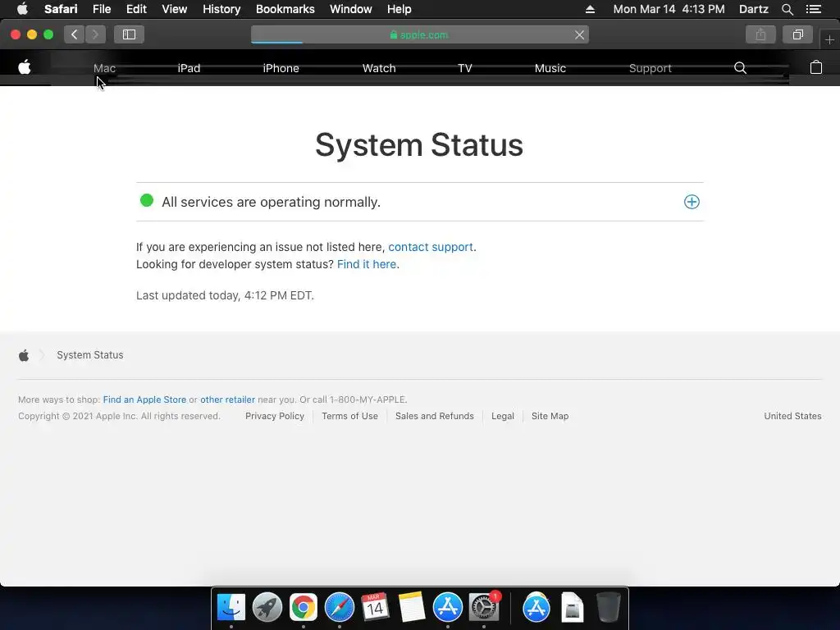Open Spotlight search in menu bar
The height and width of the screenshot is (630, 840).
coord(787,9)
